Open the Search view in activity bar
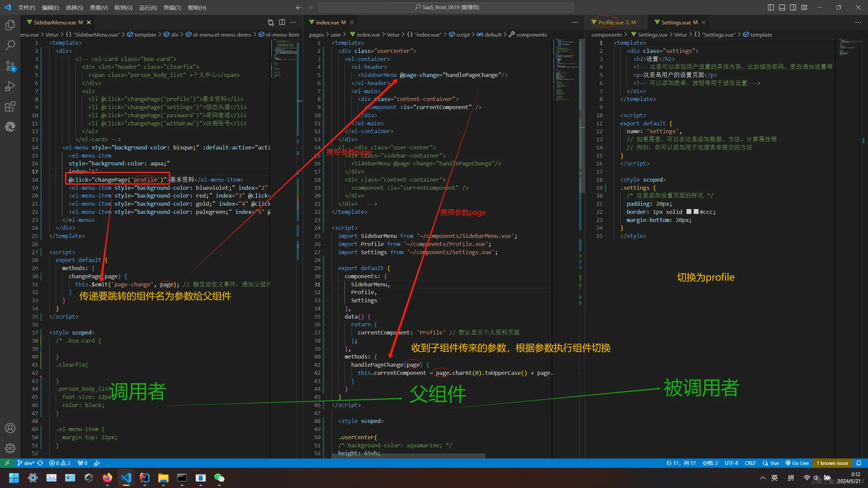 point(10,45)
